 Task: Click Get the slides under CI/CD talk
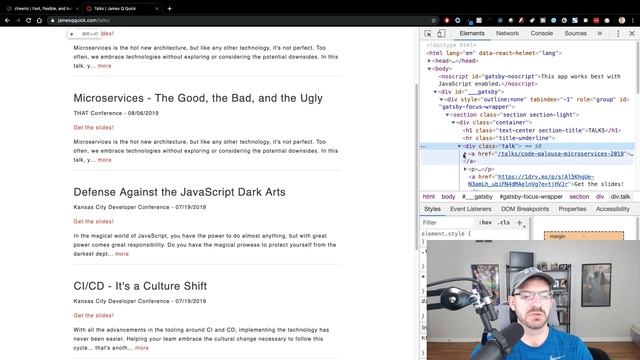pos(93,316)
